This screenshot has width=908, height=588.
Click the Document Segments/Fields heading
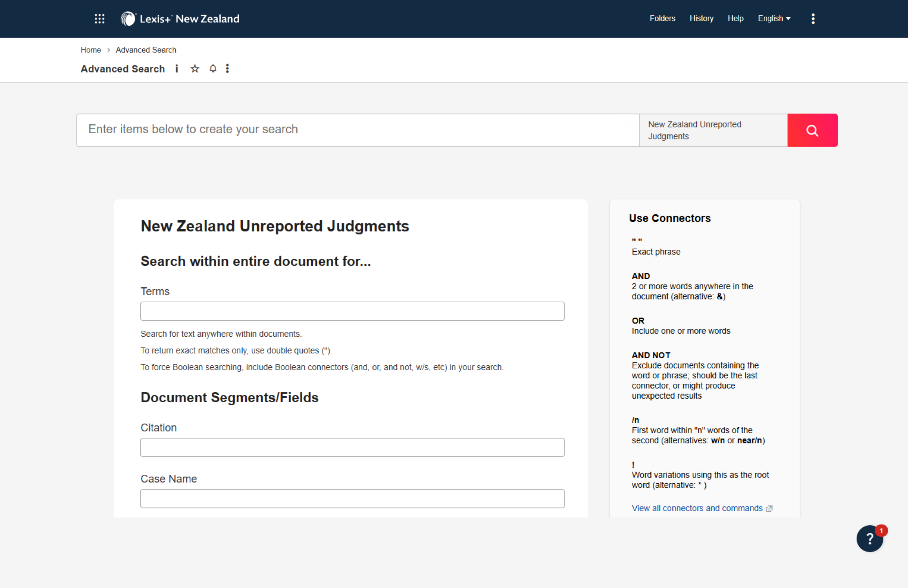click(229, 397)
